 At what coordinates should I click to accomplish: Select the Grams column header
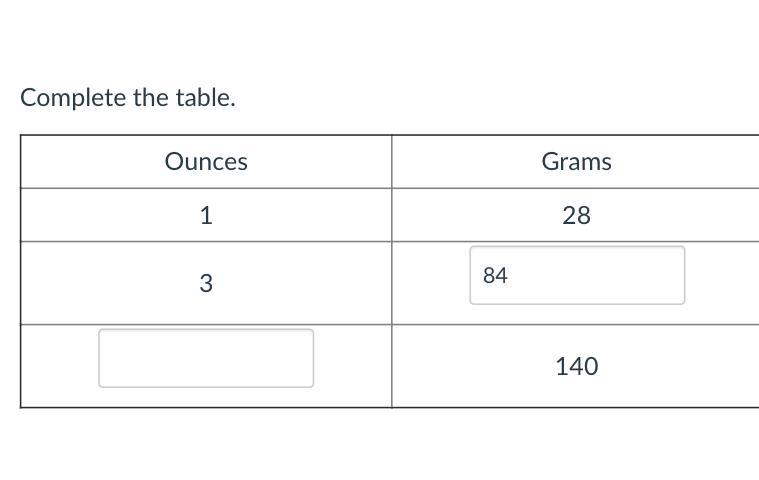pyautogui.click(x=576, y=162)
